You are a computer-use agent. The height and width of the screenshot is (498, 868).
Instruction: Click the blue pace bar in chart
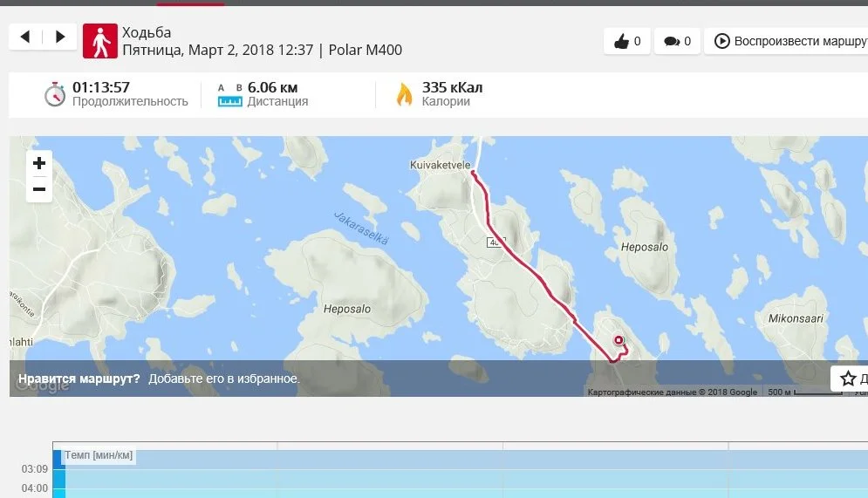[x=59, y=474]
